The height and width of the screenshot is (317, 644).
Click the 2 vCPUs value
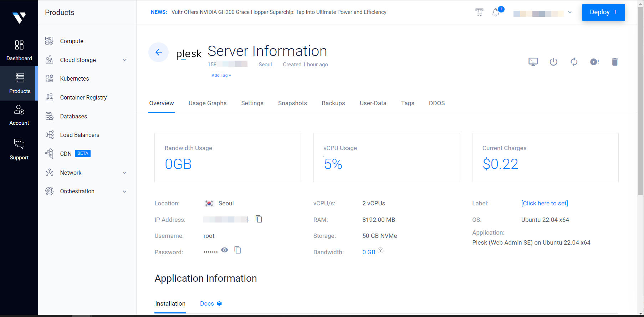coord(374,203)
